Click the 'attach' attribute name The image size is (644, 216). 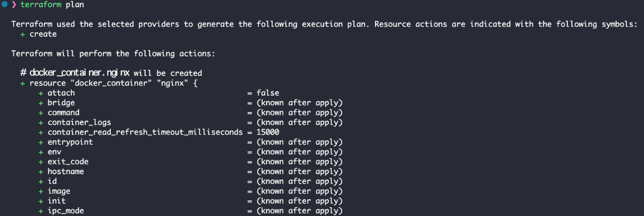click(61, 93)
